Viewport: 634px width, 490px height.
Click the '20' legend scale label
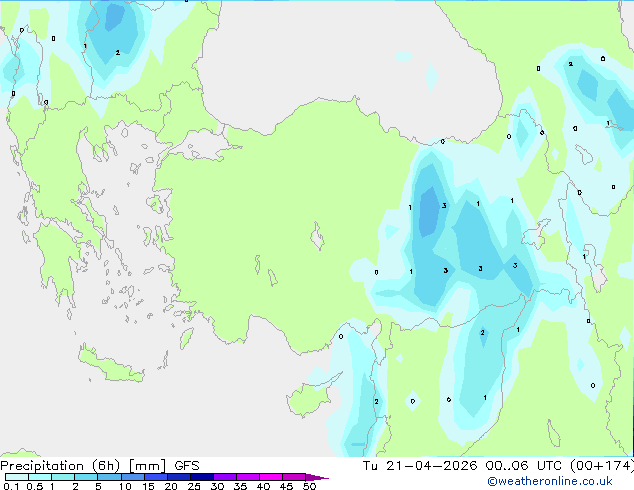tap(171, 486)
